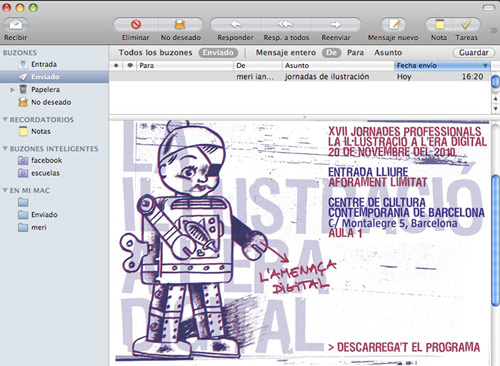Open the Tareas checkmark icon
The width and height of the screenshot is (500, 366).
pos(466,24)
